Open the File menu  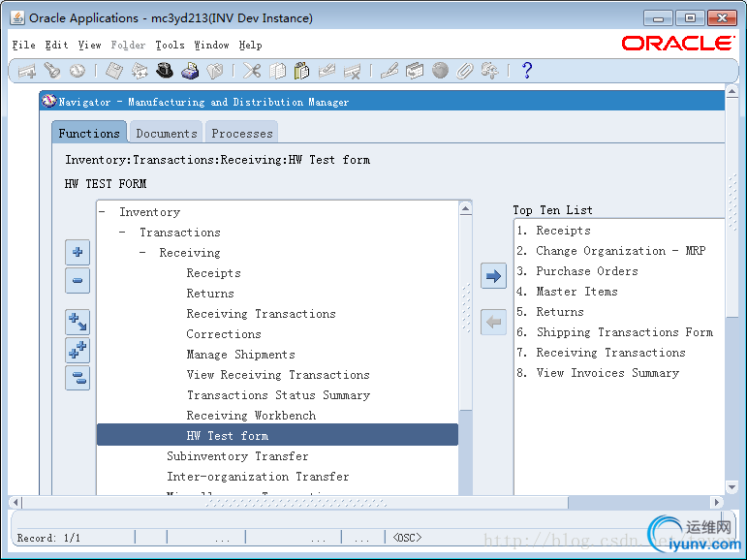[x=24, y=45]
